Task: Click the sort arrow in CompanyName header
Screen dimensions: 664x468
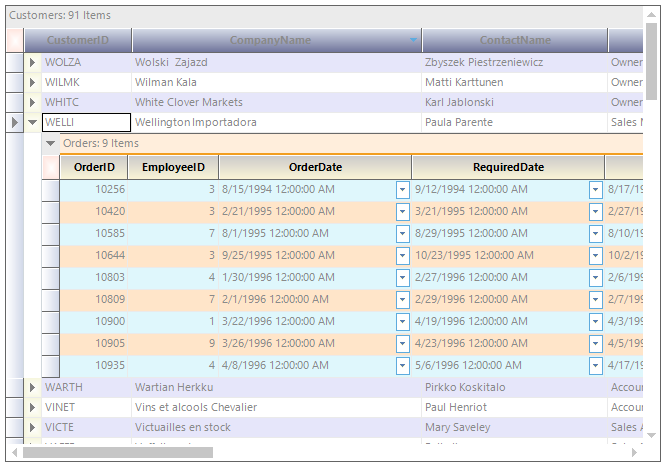Action: 414,40
